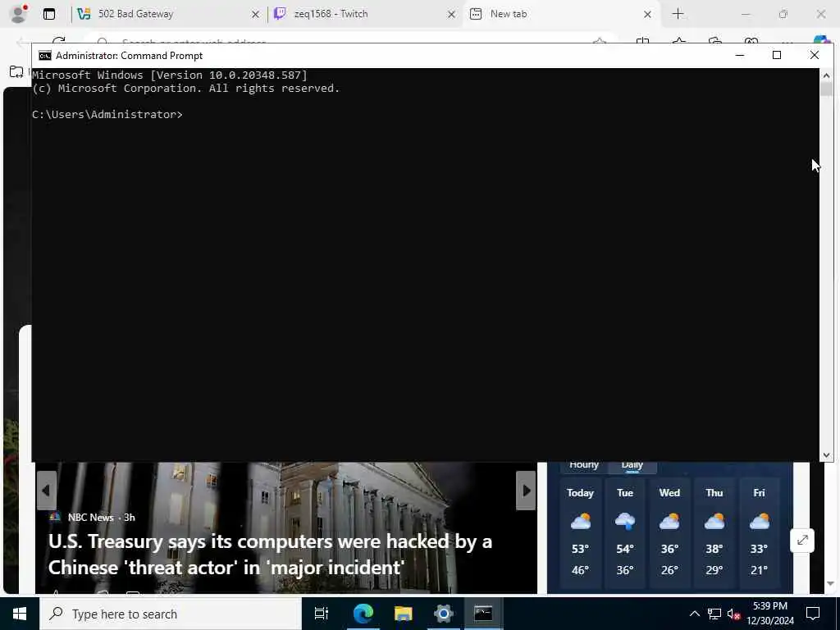
Task: Select Wed weather forecast column
Action: point(669,533)
